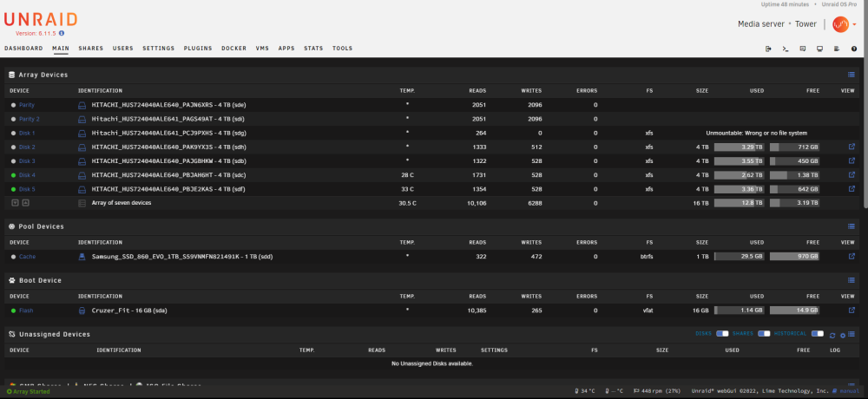Open the USERS tab

123,49
